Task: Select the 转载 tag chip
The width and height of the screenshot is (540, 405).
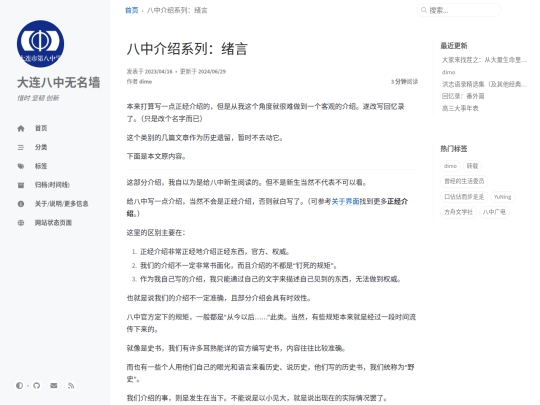Action: pyautogui.click(x=472, y=166)
